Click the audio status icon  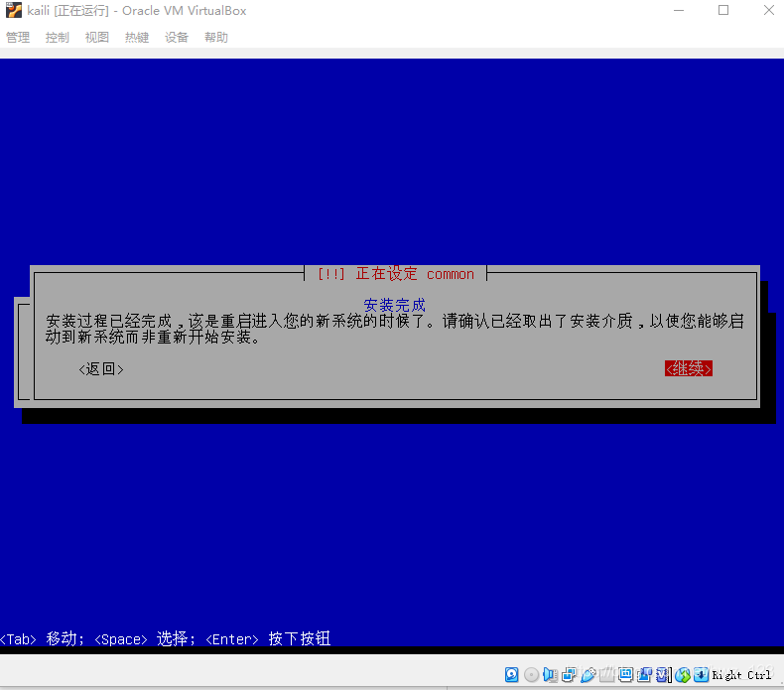click(x=550, y=674)
